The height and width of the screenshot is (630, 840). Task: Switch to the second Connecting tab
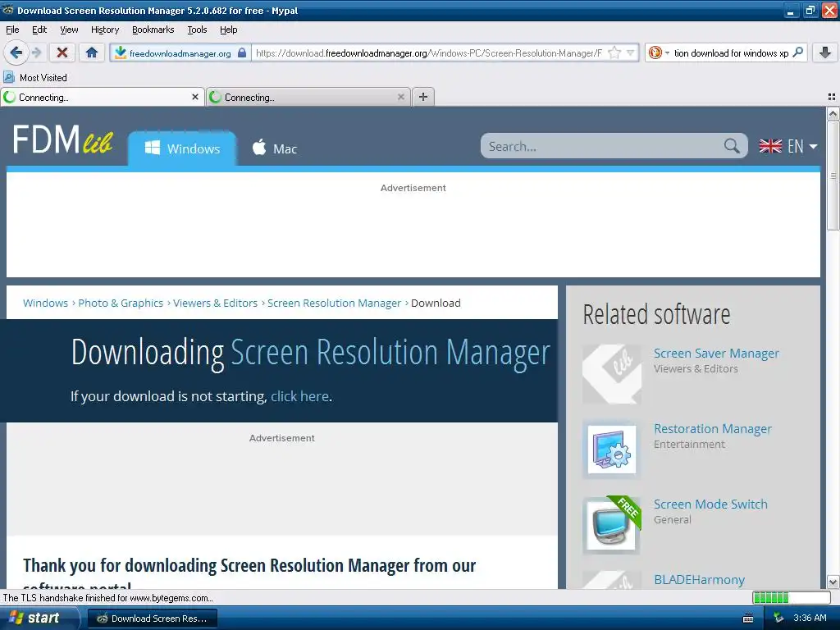click(x=308, y=97)
